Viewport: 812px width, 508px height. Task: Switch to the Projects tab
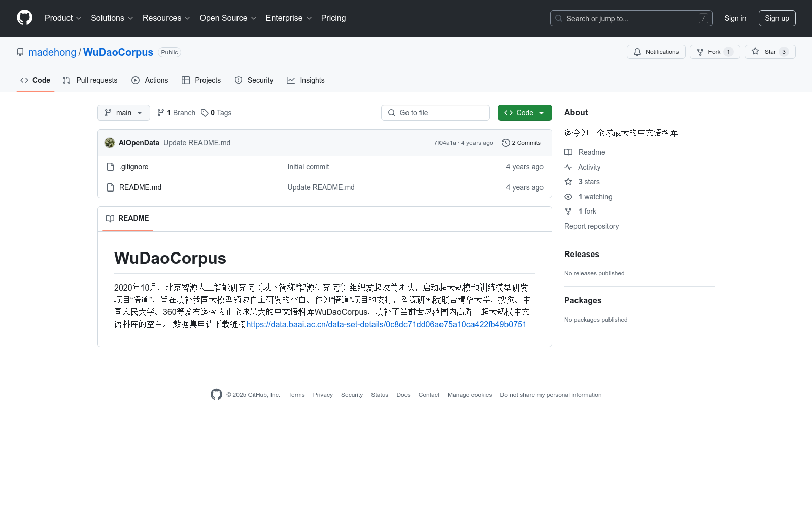coord(201,80)
